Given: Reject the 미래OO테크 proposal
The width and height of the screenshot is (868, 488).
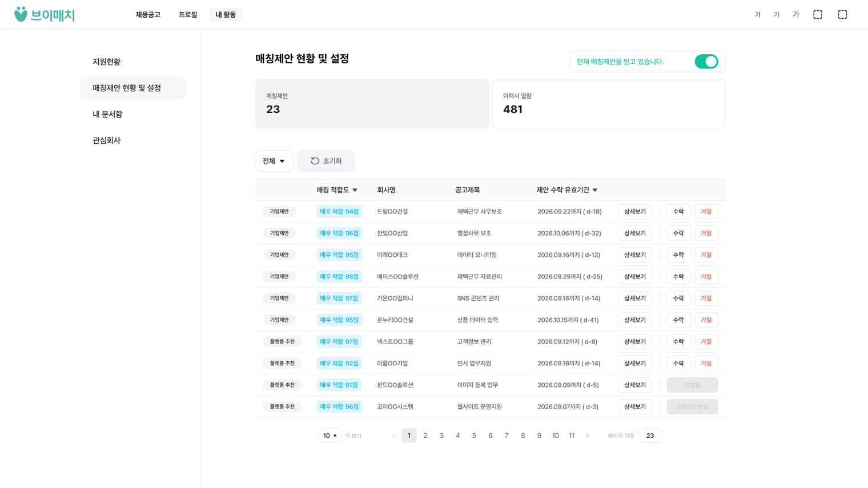Looking at the screenshot, I should tap(706, 255).
